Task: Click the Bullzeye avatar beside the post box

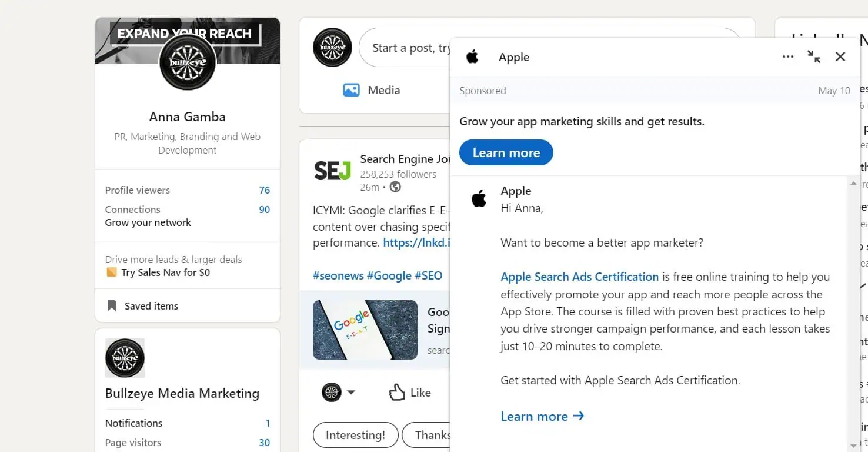Action: point(332,47)
